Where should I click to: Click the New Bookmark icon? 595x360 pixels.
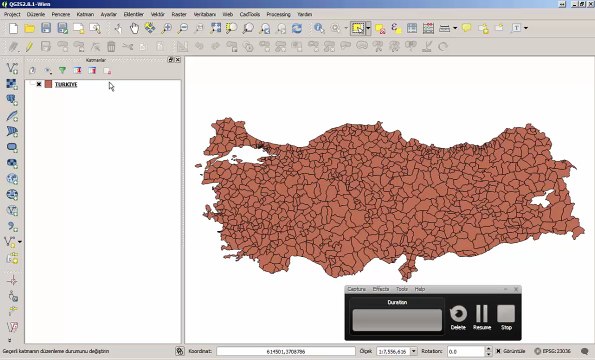click(483, 28)
